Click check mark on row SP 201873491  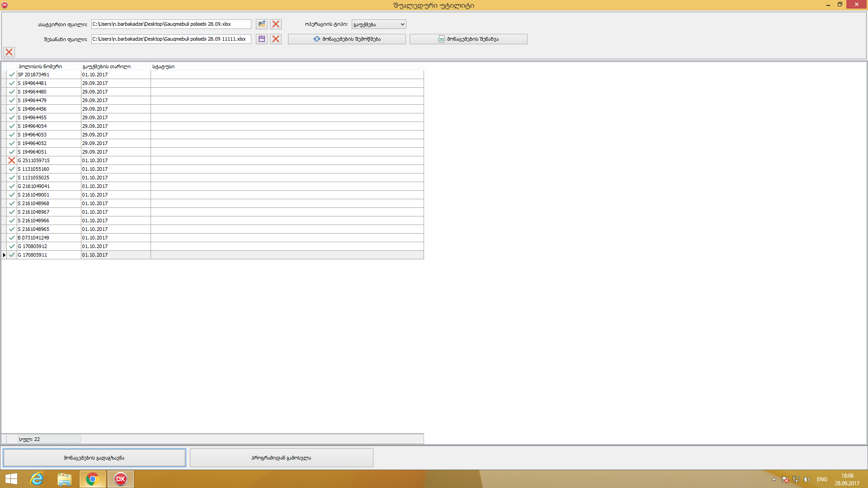tap(12, 75)
